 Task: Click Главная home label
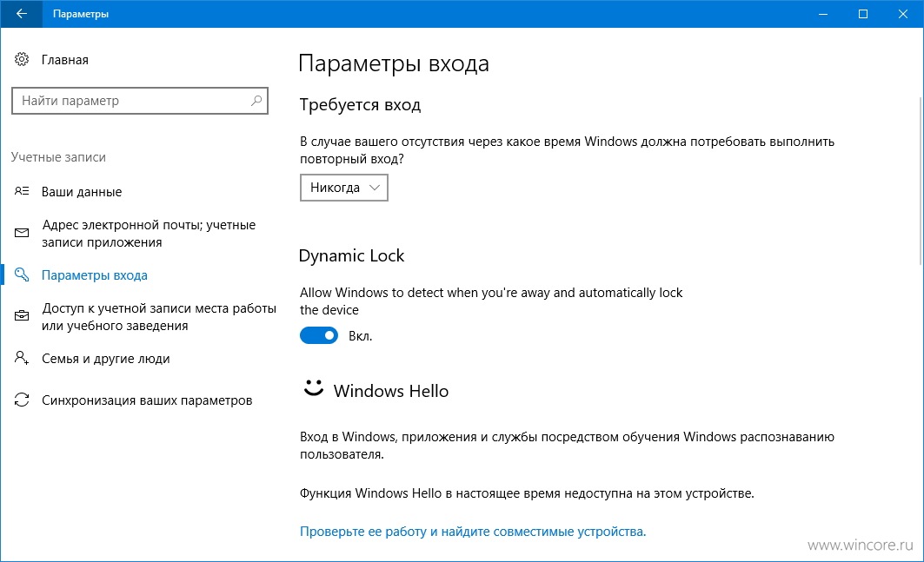65,60
